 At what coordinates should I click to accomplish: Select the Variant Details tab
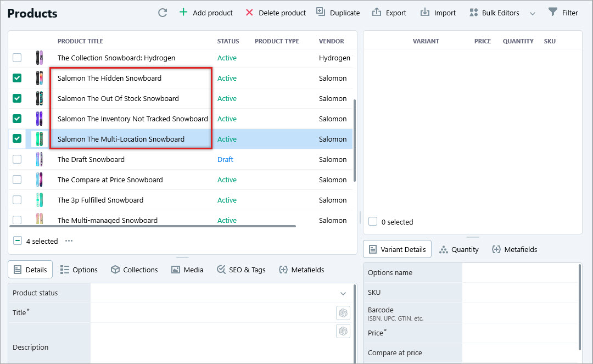coord(397,249)
